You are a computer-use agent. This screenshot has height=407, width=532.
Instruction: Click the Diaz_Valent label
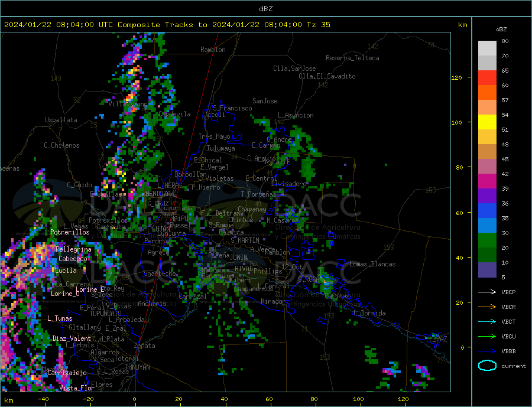[x=72, y=338]
